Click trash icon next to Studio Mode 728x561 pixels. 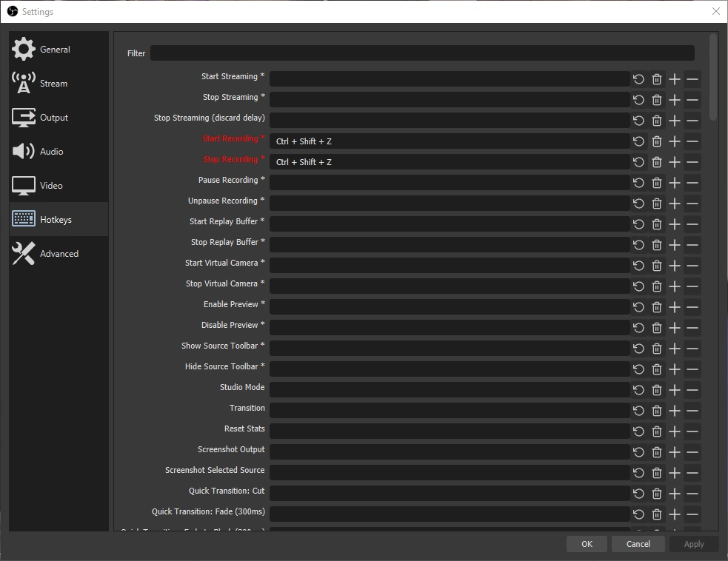tap(657, 390)
